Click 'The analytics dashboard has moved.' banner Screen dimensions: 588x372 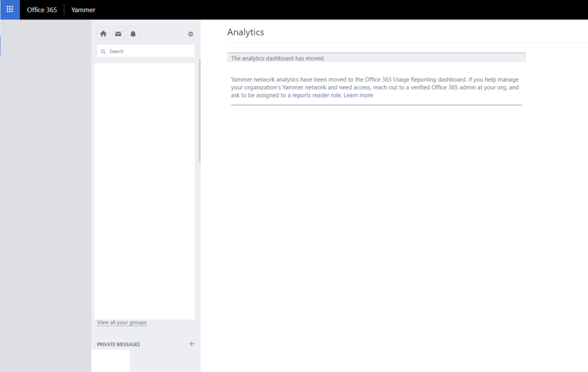[377, 58]
